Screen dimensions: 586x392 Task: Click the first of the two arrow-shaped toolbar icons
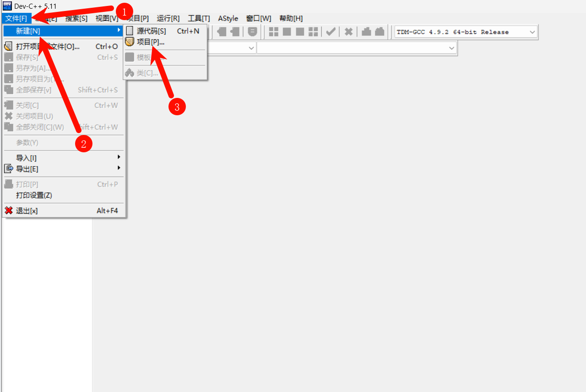pyautogui.click(x=222, y=32)
